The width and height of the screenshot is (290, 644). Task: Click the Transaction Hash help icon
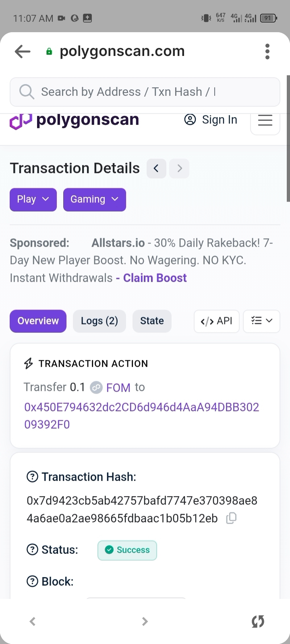pyautogui.click(x=32, y=477)
